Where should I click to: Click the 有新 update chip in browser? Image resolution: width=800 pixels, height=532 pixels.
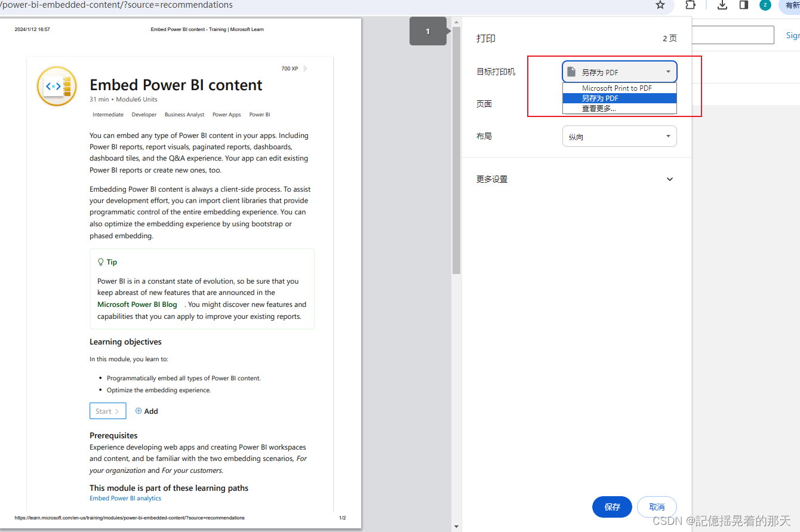[x=790, y=5]
